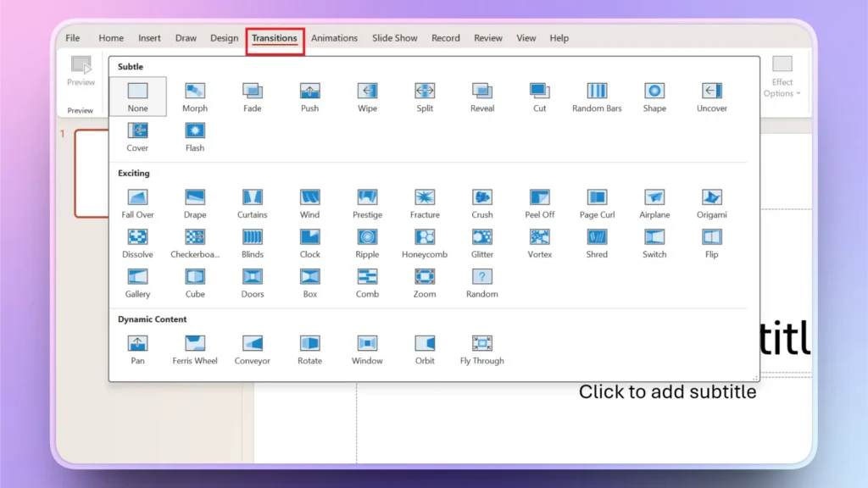Go to the Animations tab
Screen dimensions: 868x488
(x=334, y=38)
